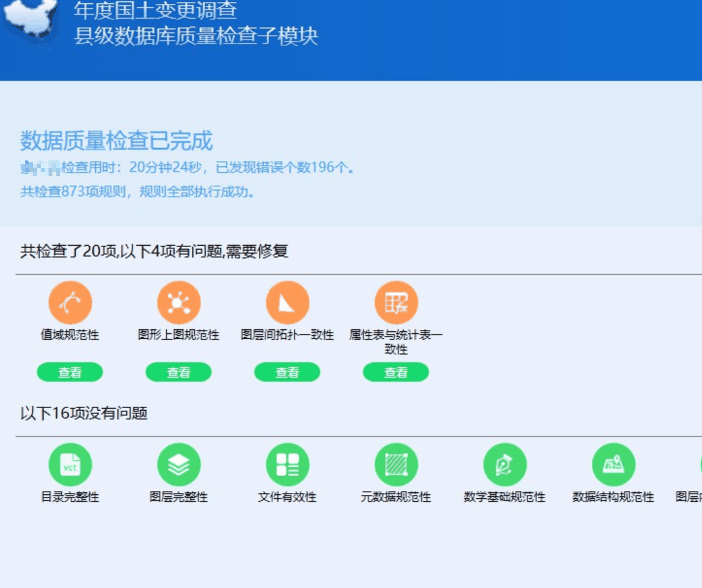
Task: Open the 目录完整性 vct file icon
Action: [71, 464]
